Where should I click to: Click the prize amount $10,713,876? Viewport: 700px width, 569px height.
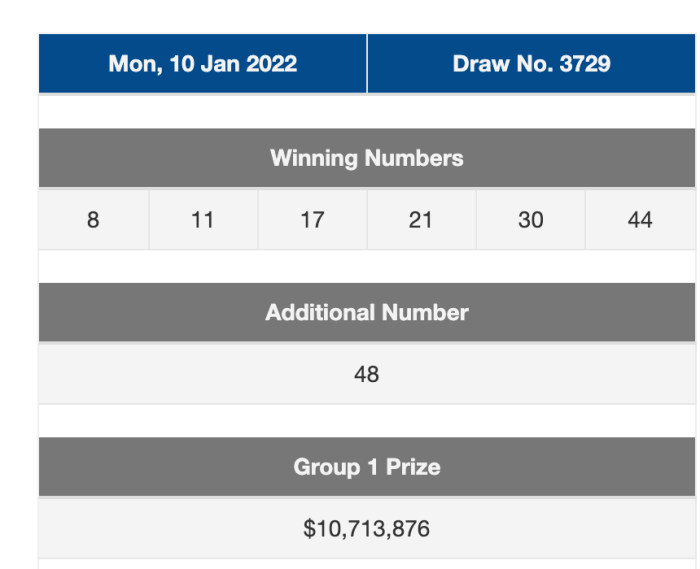(x=367, y=528)
